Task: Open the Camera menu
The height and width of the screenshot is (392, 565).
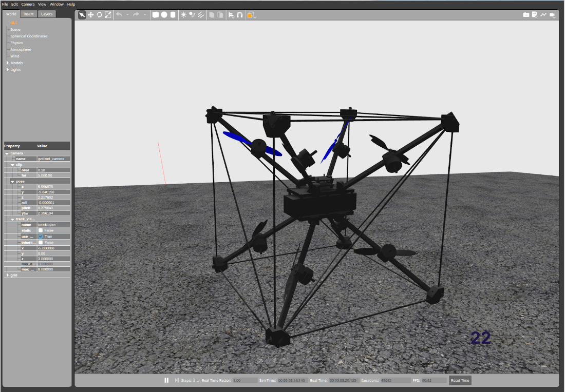Action: [x=28, y=4]
